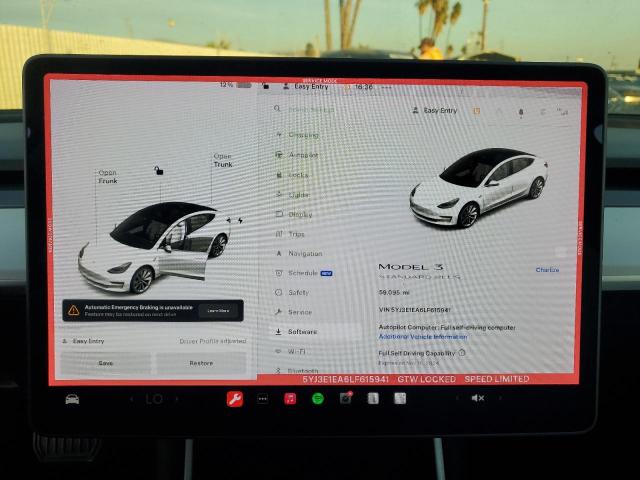640x480 pixels.
Task: Tap Easy Entry label above Save button
Action: tap(89, 341)
